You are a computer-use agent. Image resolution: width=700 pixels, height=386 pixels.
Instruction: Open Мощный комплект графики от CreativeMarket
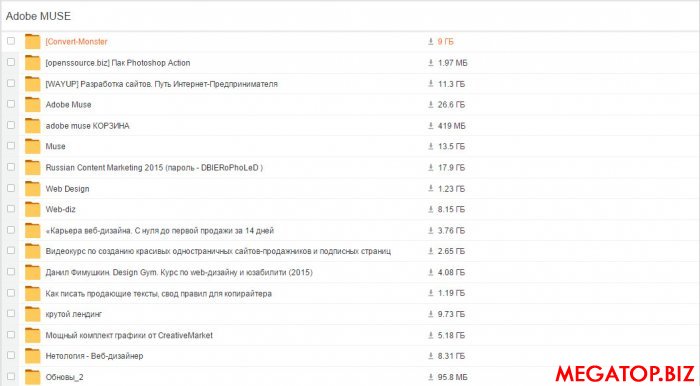tap(129, 335)
